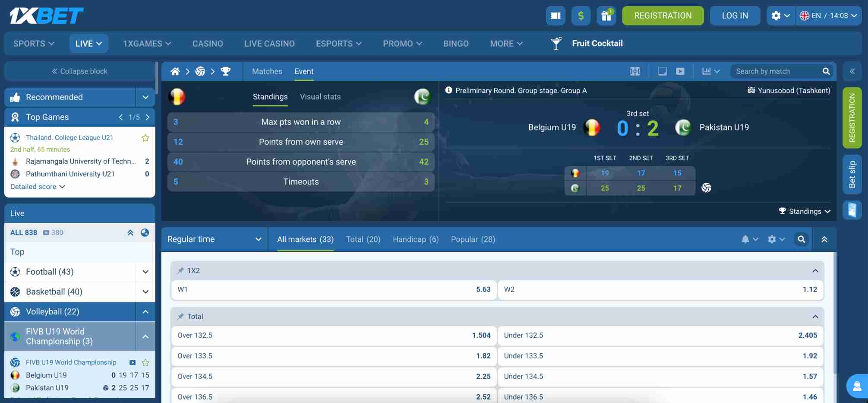868x403 pixels.
Task: Click the video icon next to FIVB match
Action: pos(133,362)
